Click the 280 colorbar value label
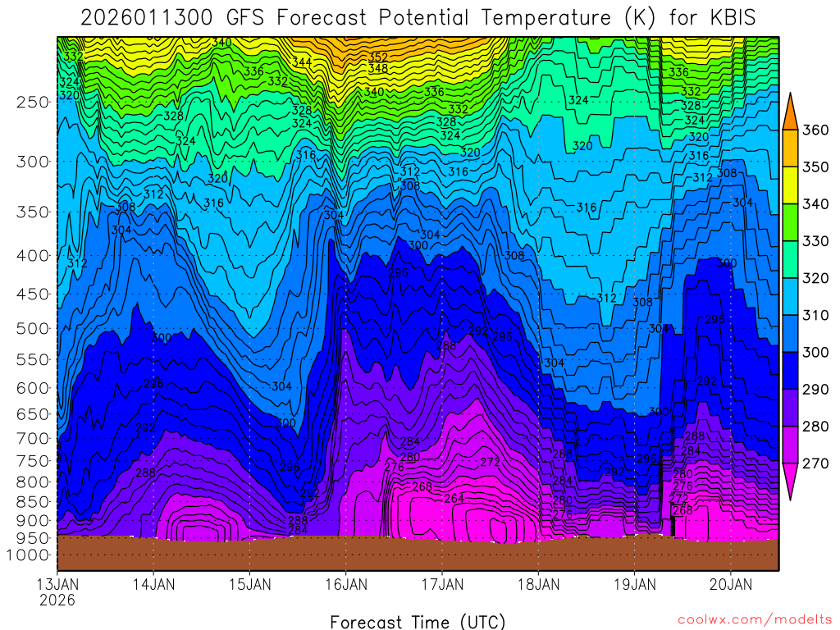The image size is (840, 630). 815,426
